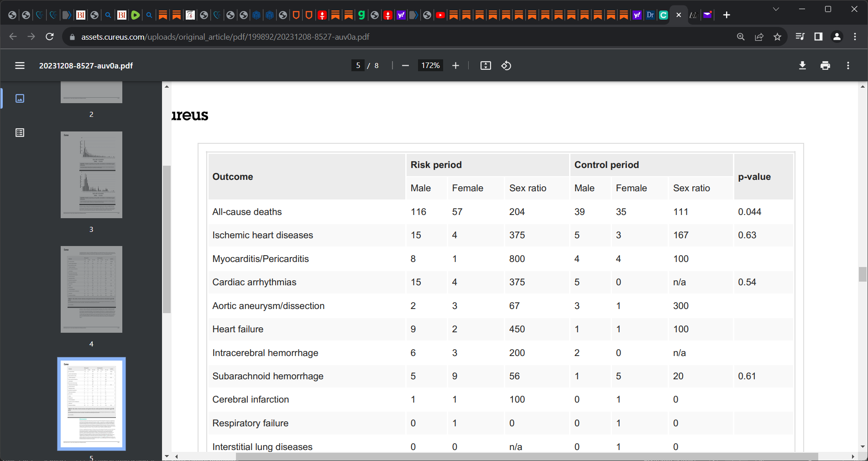
Task: Click the "Control period" column header
Action: click(607, 165)
